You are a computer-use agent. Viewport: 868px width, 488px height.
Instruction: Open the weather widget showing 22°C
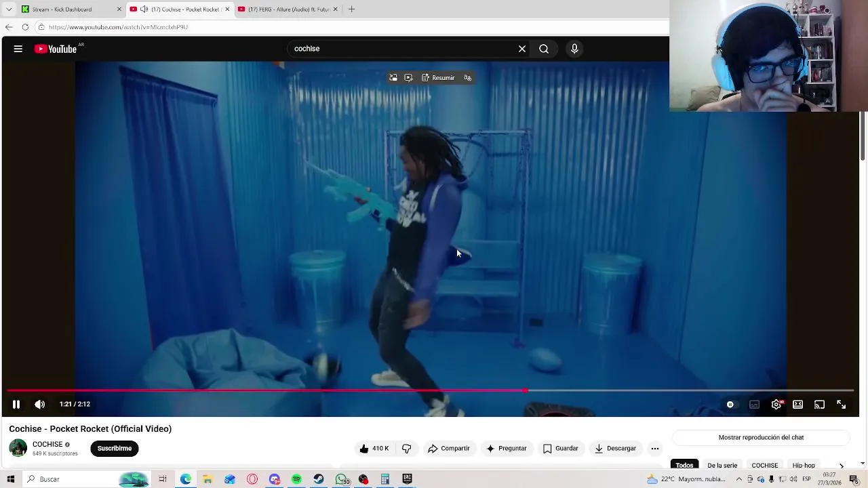[686, 479]
